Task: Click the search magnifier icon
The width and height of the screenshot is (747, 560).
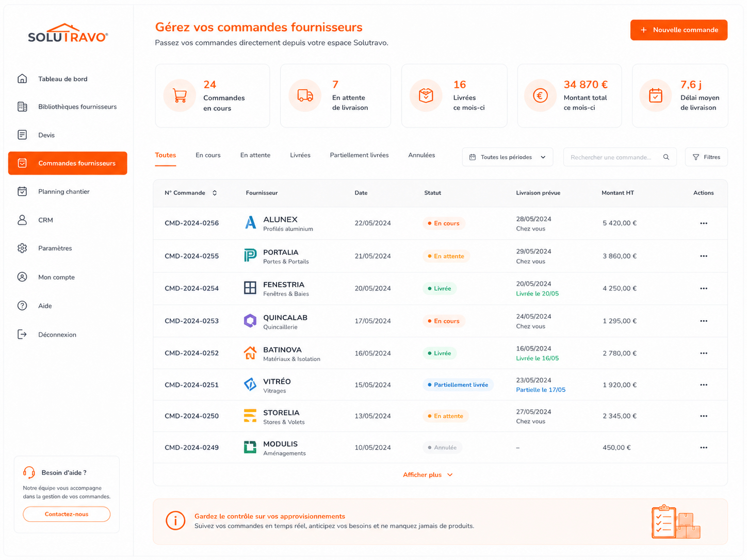Action: click(x=666, y=157)
